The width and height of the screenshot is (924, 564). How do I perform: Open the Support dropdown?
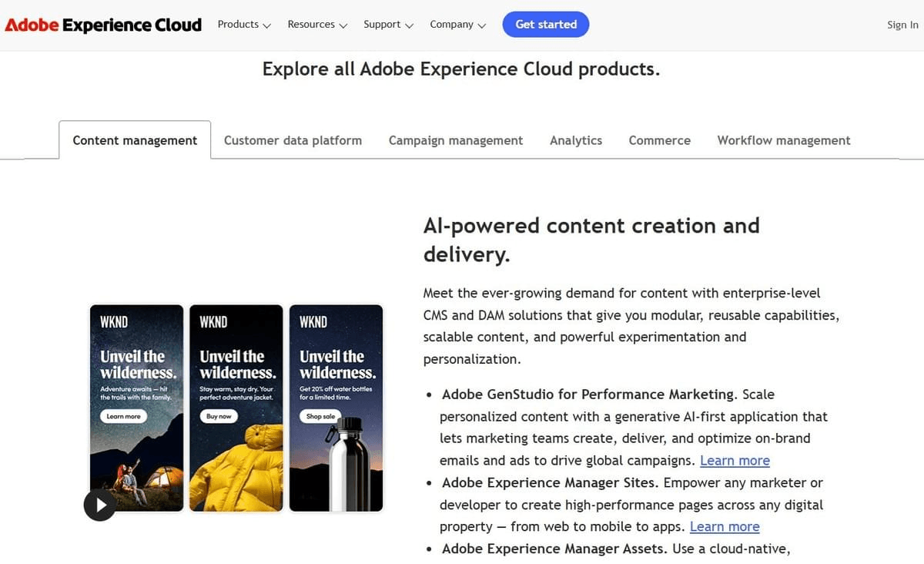(388, 25)
